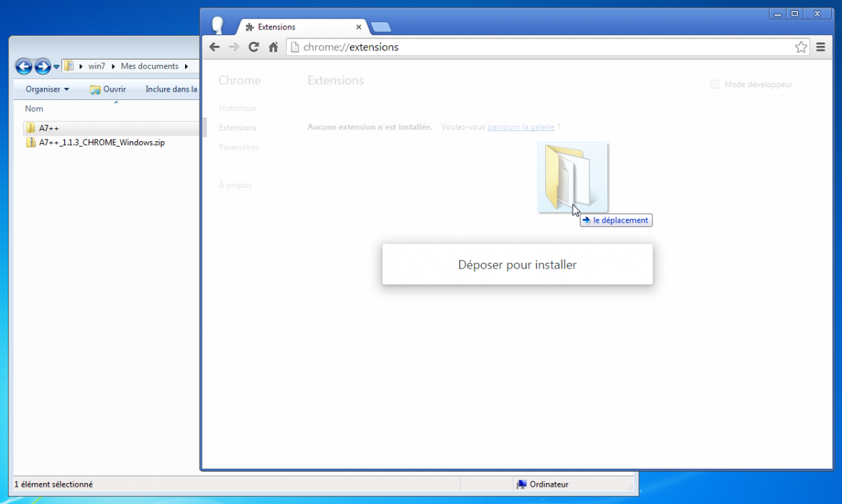
Task: Enable the Mode développeur checkbox
Action: (715, 84)
